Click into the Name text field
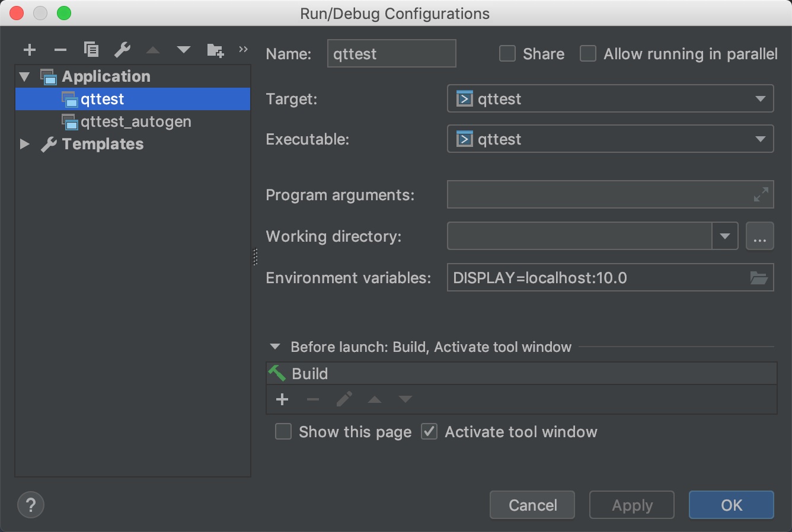The image size is (792, 532). click(x=391, y=54)
